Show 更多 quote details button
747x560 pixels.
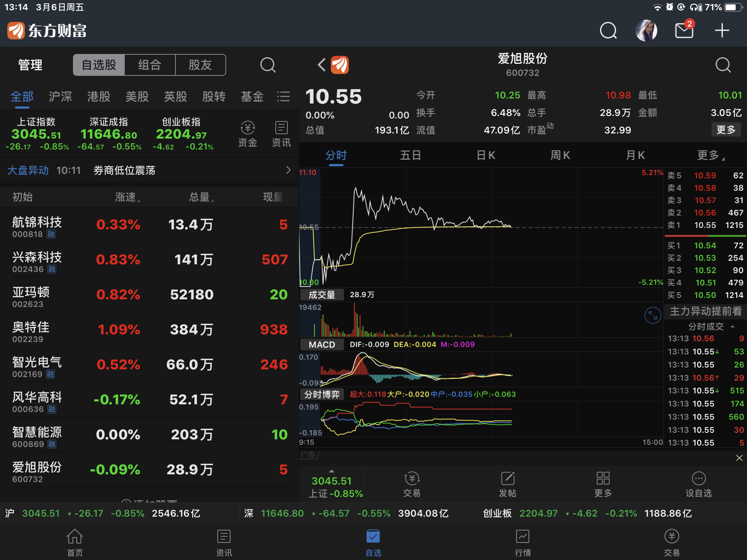[726, 130]
